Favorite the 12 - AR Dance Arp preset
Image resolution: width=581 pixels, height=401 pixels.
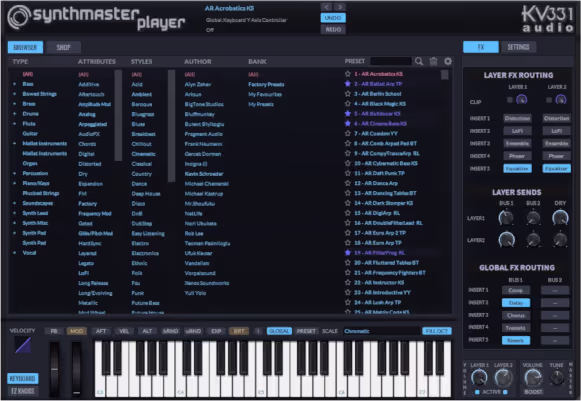pos(348,183)
